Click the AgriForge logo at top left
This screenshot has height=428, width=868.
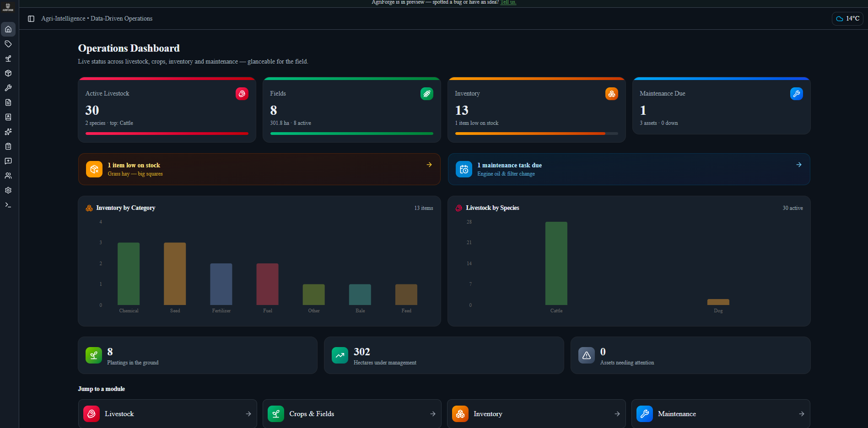(8, 7)
